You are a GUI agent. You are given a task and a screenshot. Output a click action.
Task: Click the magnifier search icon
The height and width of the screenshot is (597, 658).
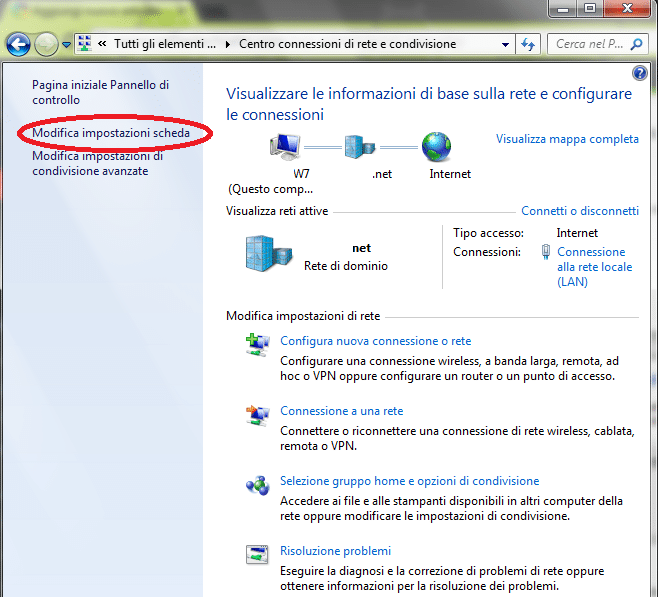point(637,44)
